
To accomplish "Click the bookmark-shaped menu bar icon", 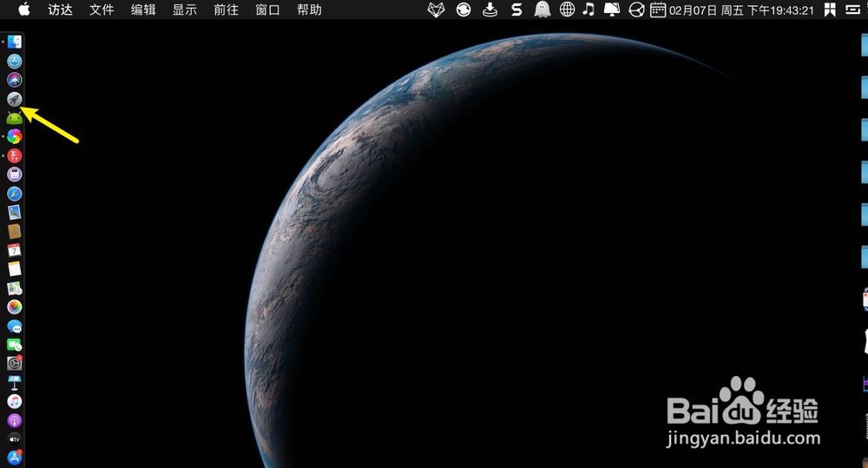I will coord(829,10).
